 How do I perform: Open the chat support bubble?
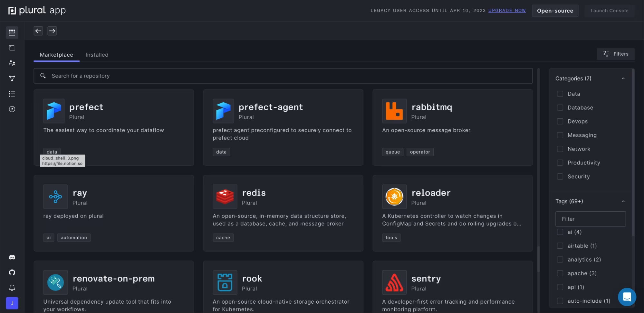tap(627, 297)
